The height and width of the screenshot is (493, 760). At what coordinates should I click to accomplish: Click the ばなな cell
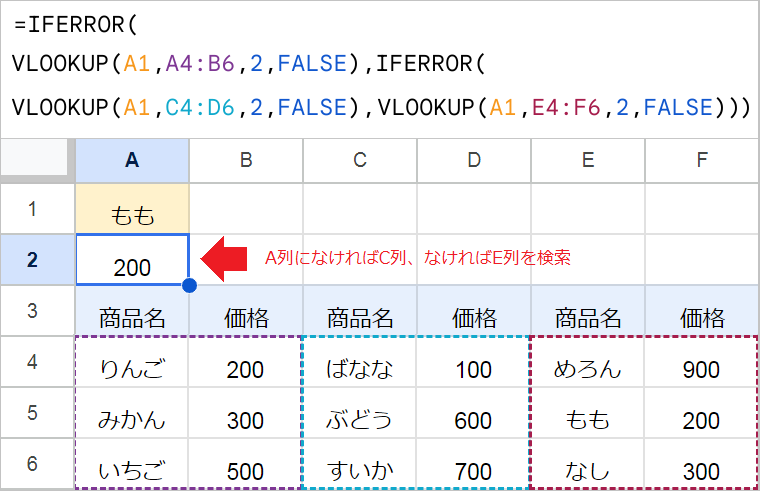pyautogui.click(x=360, y=362)
